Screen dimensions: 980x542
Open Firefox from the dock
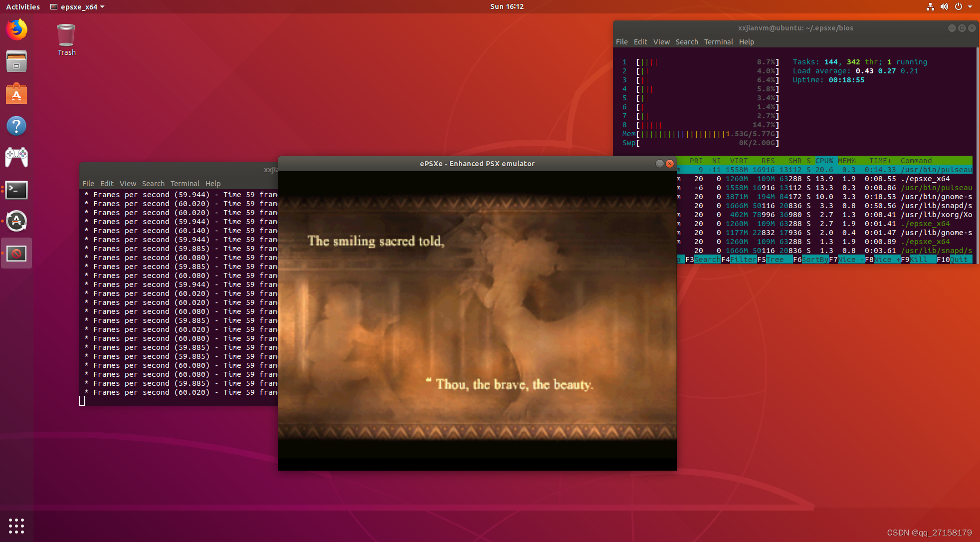[16, 29]
